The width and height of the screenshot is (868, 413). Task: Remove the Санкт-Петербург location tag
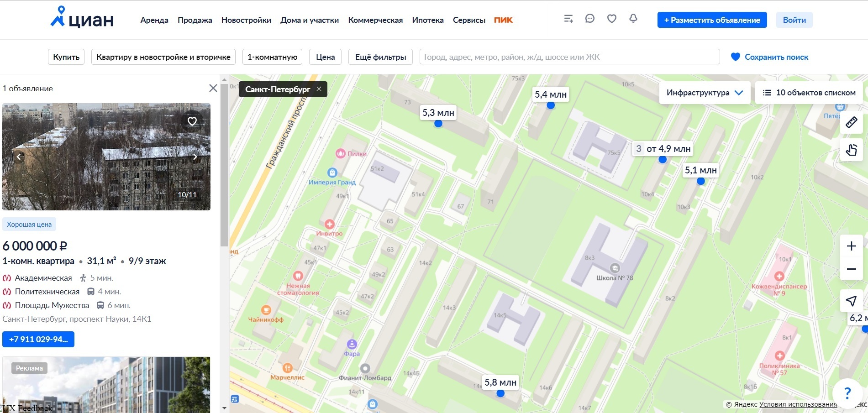click(x=319, y=89)
